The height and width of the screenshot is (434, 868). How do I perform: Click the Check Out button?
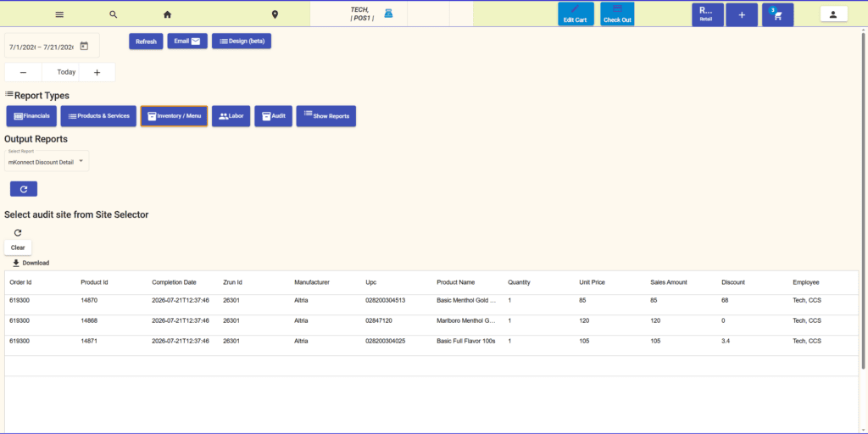617,14
